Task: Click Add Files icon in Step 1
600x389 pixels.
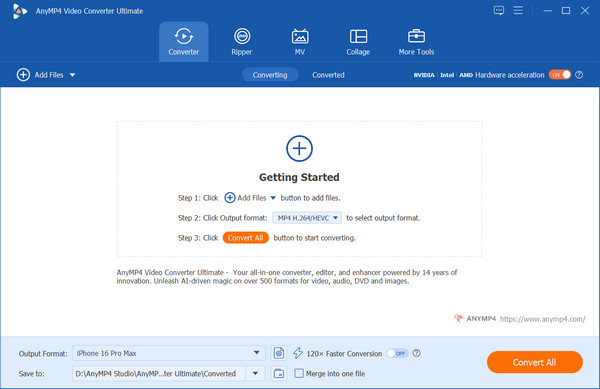Action: [230, 198]
